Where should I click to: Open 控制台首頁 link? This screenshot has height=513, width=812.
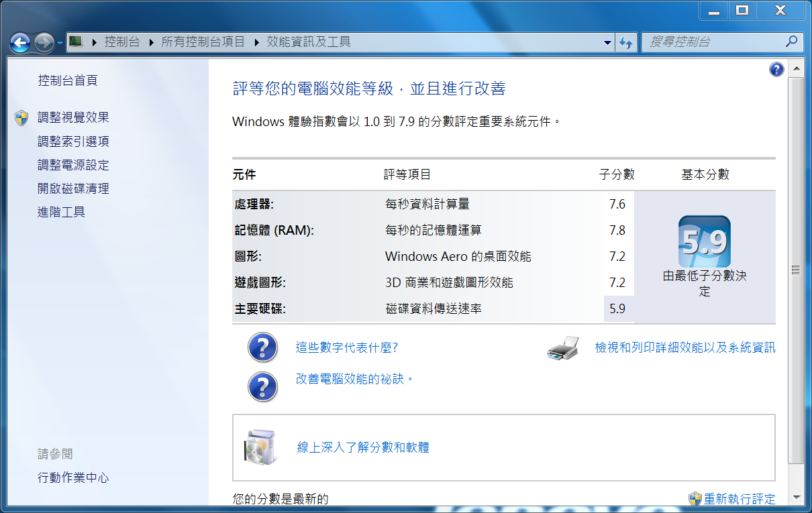pos(68,80)
